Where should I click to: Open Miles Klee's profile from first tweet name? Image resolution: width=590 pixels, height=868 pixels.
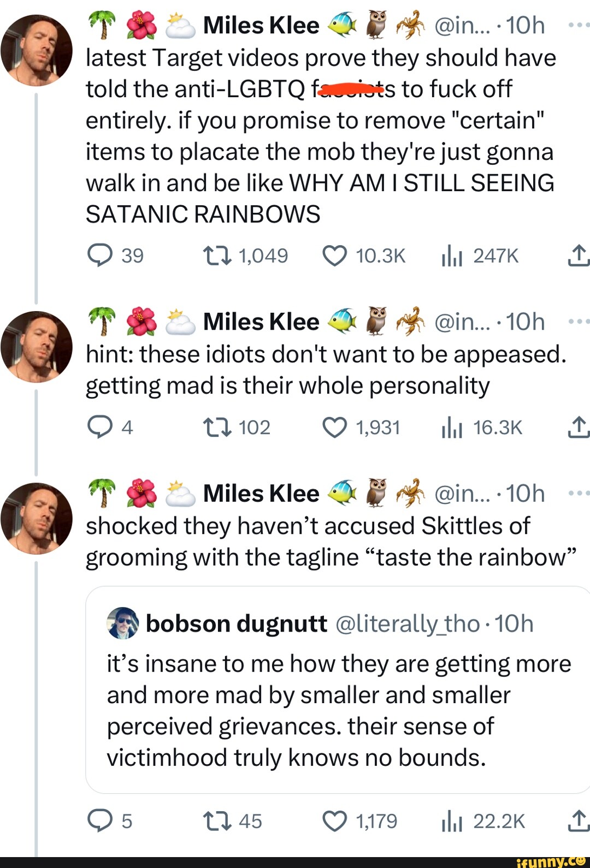coord(261,26)
